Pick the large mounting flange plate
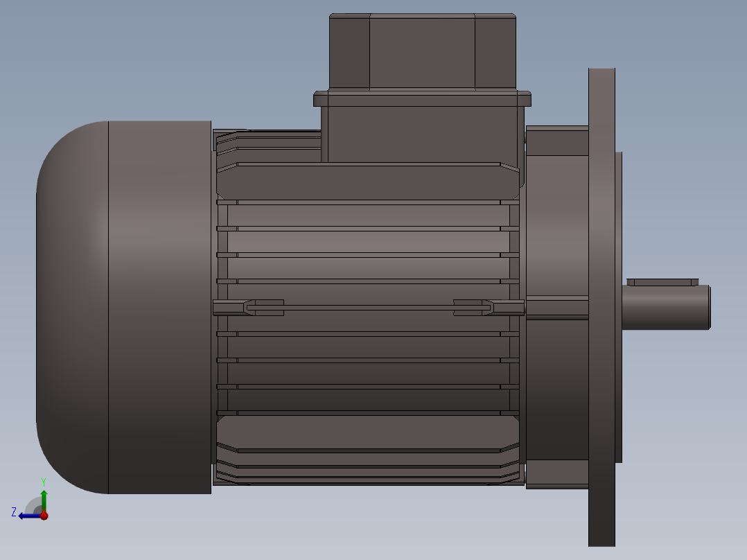The height and width of the screenshot is (560, 747). (x=601, y=308)
